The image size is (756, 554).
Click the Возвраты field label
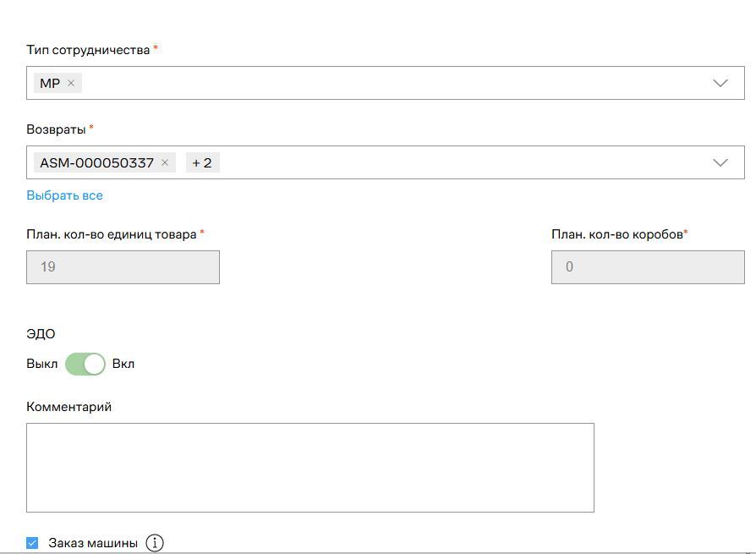pos(56,129)
